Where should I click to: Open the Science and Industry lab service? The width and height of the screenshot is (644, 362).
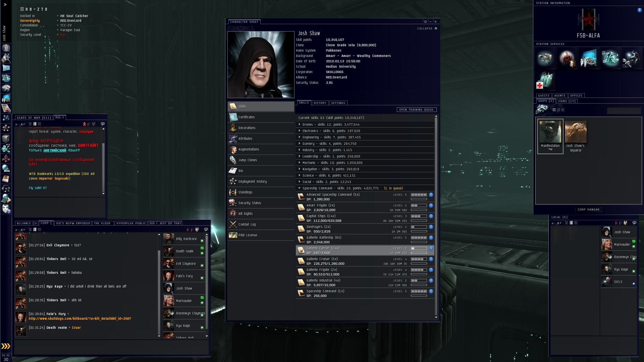coord(589,58)
